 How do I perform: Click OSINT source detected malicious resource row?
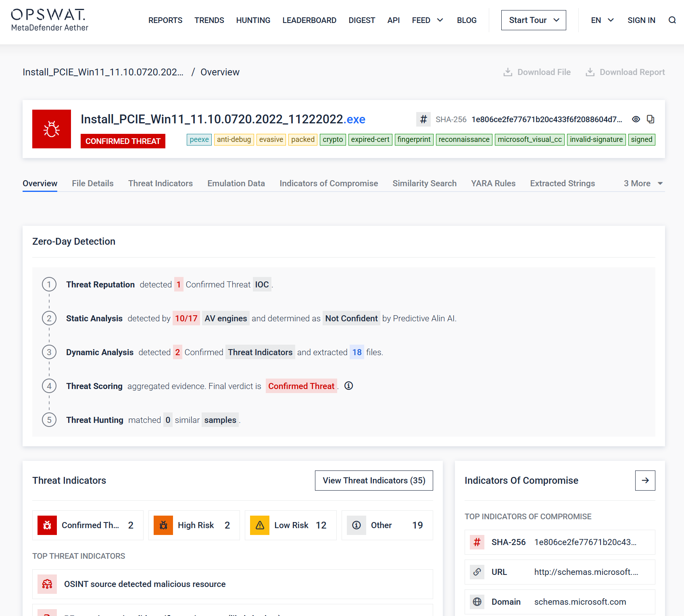[x=233, y=584]
